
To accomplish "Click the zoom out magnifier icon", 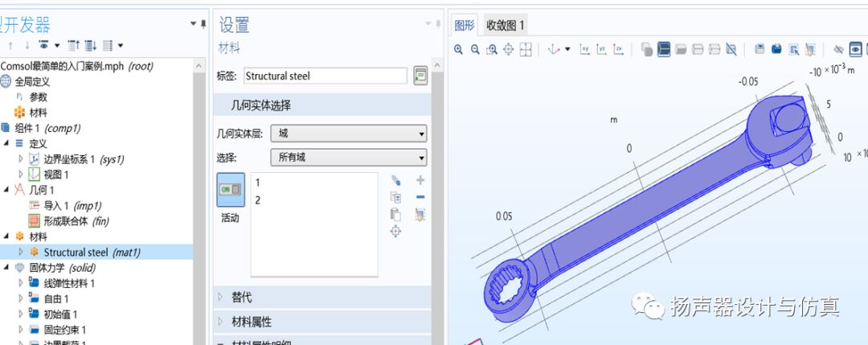I will tap(475, 50).
